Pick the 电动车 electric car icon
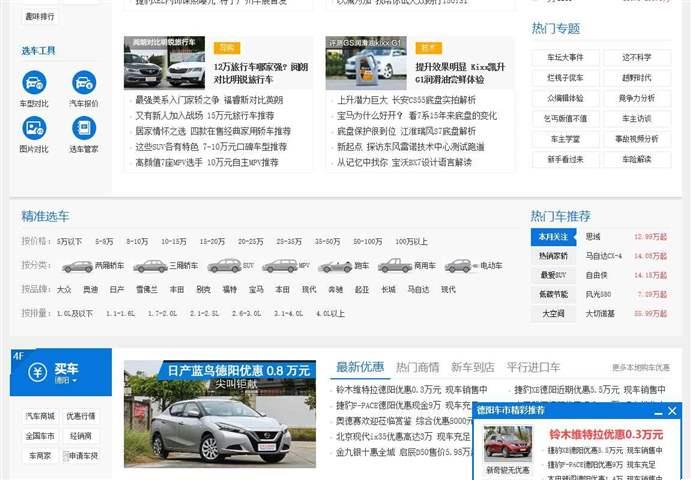 tap(459, 266)
